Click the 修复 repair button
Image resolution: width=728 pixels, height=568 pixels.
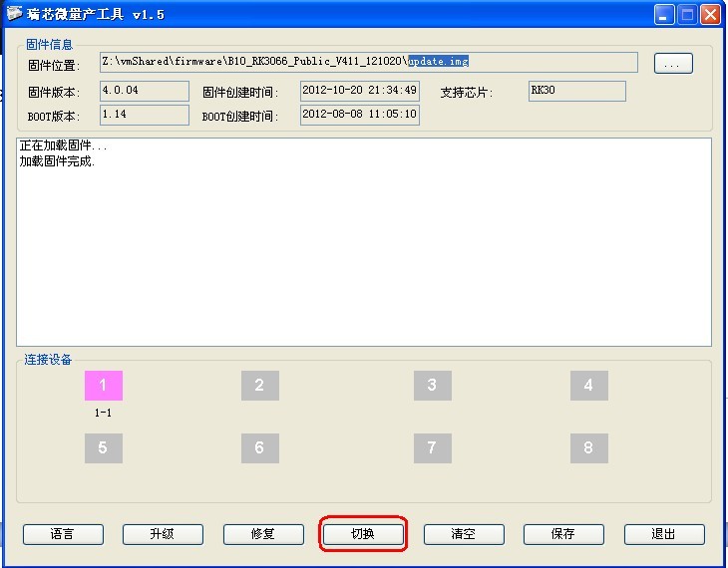tap(263, 534)
